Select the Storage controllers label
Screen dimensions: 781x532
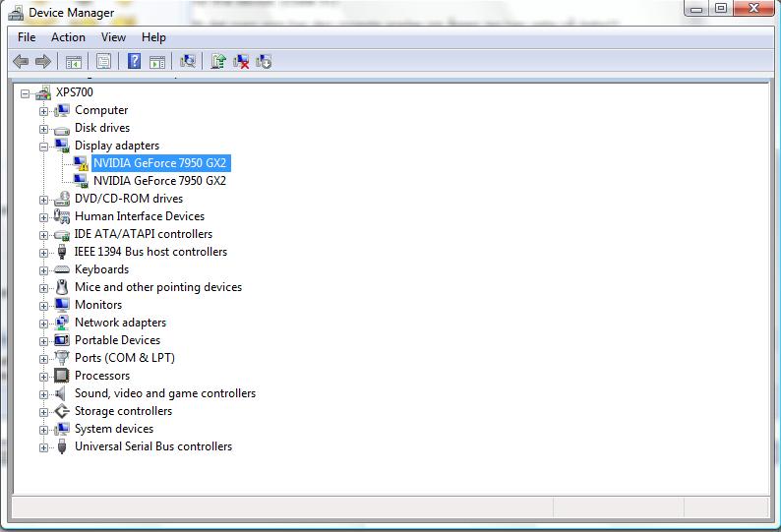(124, 411)
